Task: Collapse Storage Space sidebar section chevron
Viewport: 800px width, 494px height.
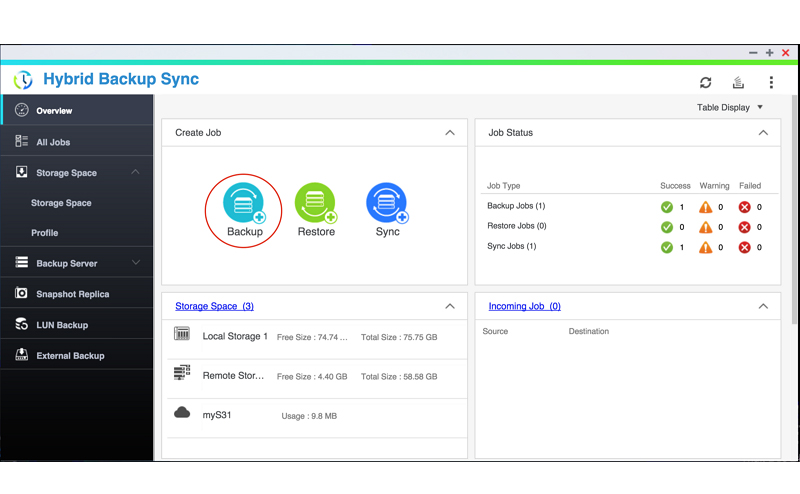Action: (x=135, y=172)
